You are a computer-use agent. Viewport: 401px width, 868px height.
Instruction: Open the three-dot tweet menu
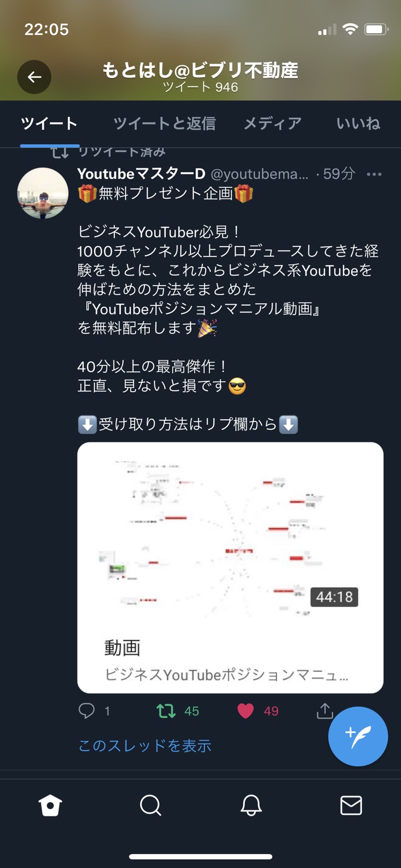[x=374, y=174]
